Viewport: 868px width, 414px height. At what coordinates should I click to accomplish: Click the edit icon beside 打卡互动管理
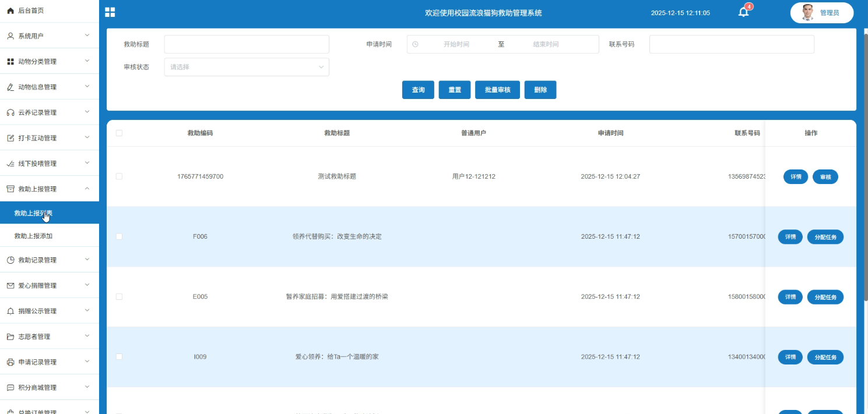pos(10,138)
